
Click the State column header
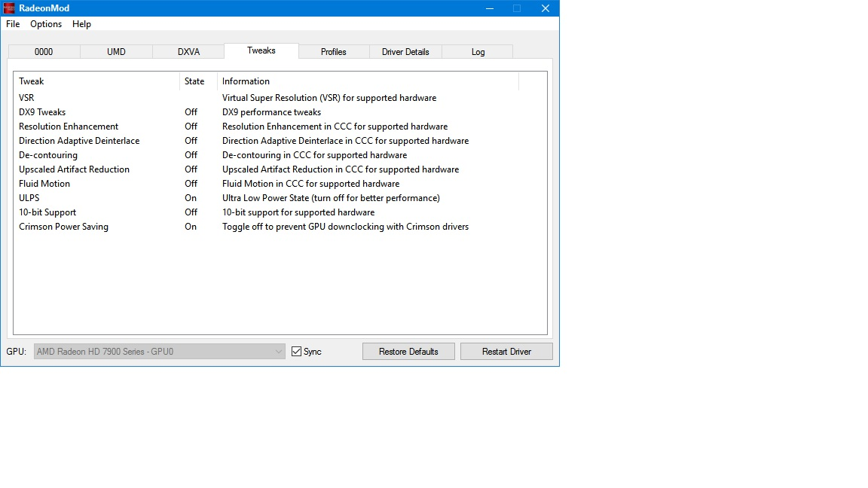tap(199, 81)
